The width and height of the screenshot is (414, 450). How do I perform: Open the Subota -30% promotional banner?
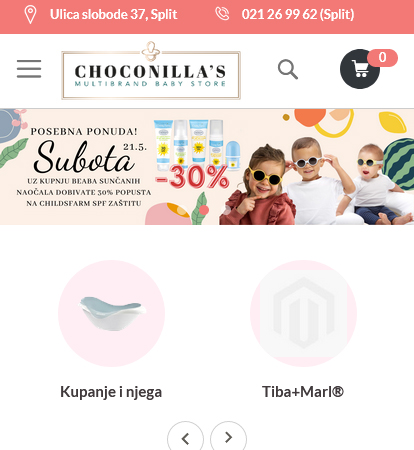click(x=207, y=167)
